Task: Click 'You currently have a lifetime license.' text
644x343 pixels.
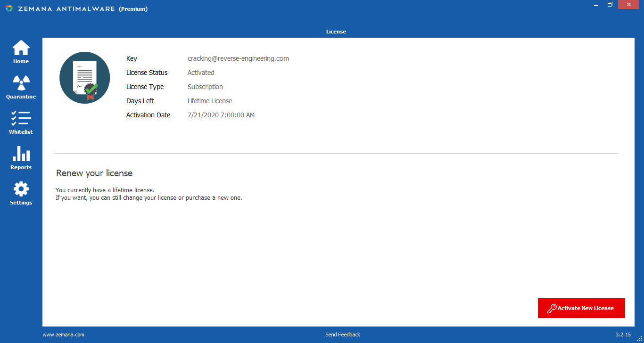Action: [105, 190]
